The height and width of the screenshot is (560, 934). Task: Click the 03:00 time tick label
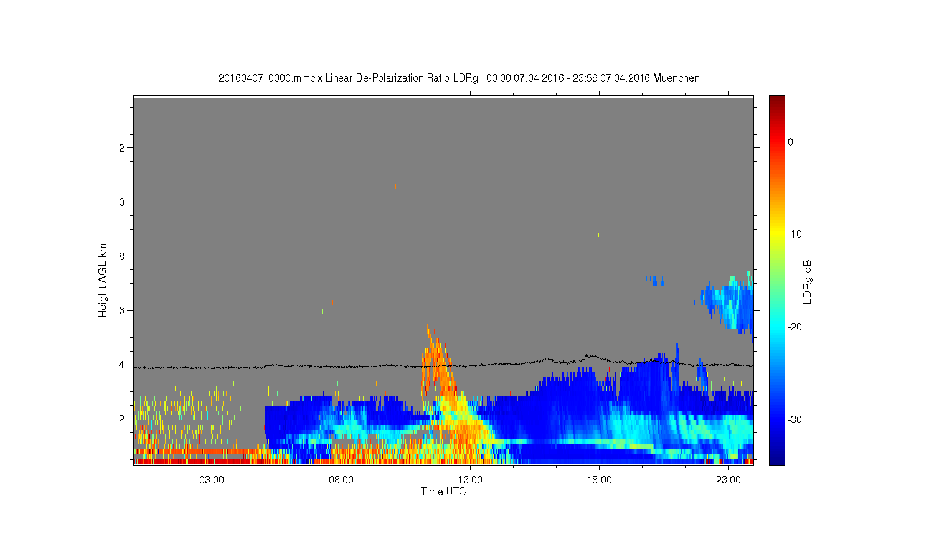[212, 480]
